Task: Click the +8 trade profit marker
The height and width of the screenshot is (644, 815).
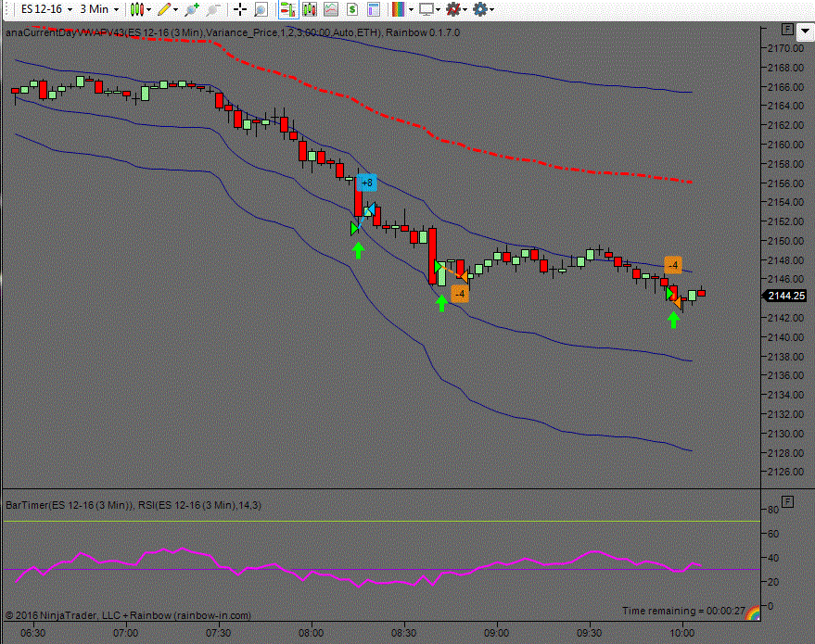Action: [367, 183]
